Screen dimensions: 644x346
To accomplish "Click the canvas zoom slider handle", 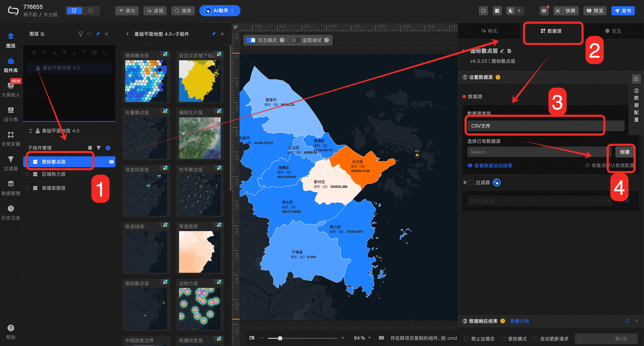I will (280, 338).
